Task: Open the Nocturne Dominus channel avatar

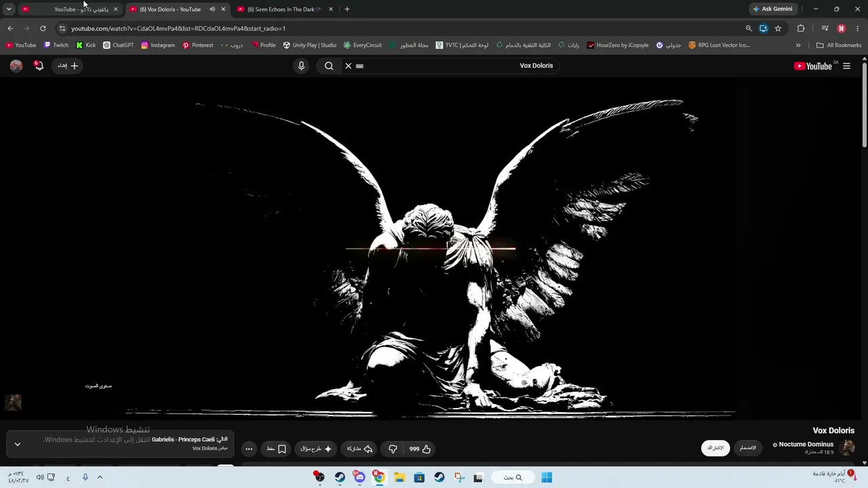Action: pos(847,447)
